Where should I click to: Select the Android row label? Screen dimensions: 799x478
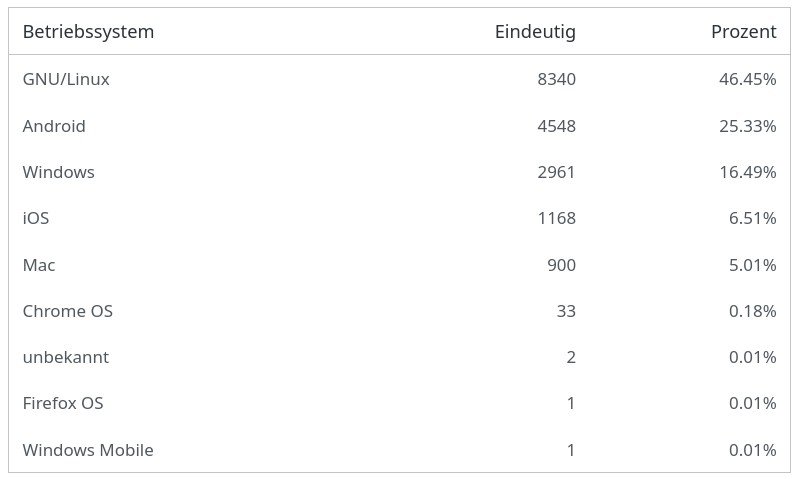[54, 126]
